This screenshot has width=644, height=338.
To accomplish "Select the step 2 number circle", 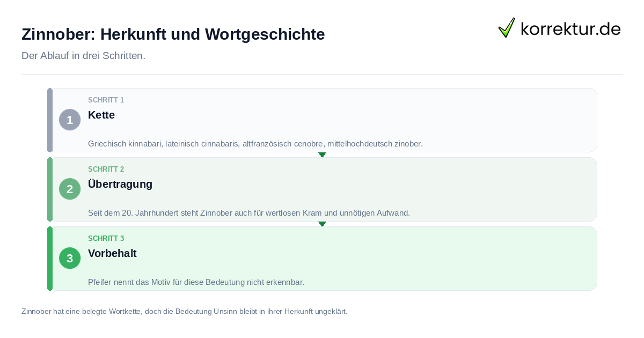I will tap(70, 189).
